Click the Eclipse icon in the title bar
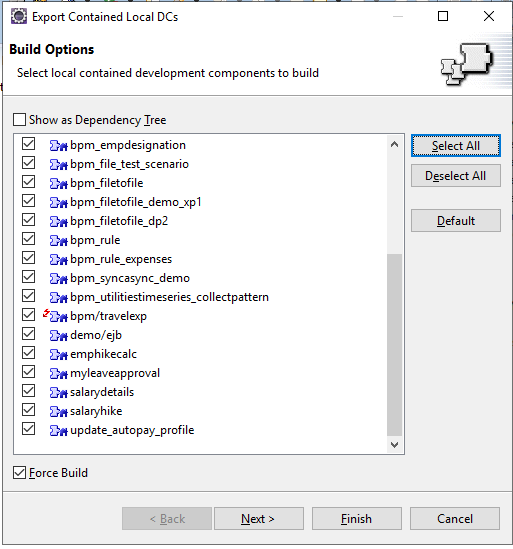 pyautogui.click(x=19, y=16)
